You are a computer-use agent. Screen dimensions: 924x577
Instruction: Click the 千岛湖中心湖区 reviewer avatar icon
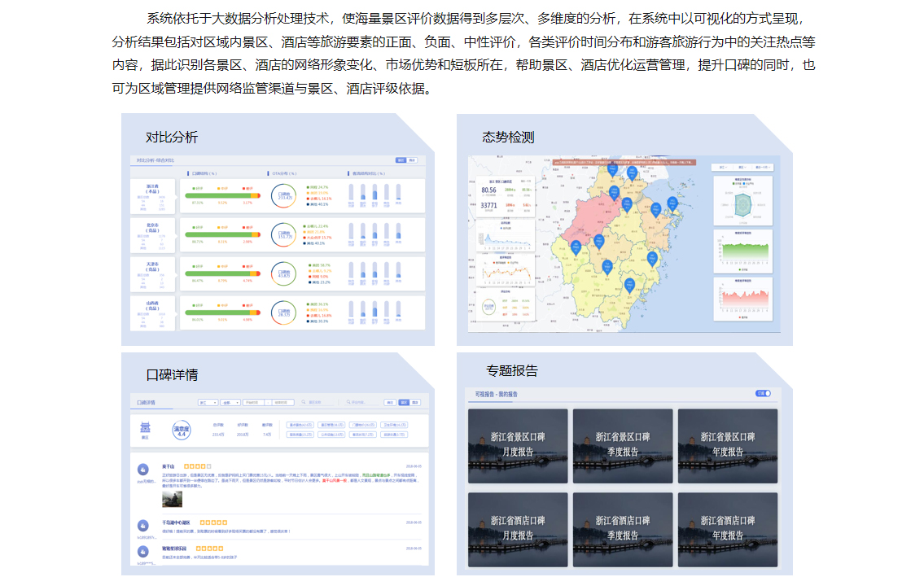(x=143, y=526)
